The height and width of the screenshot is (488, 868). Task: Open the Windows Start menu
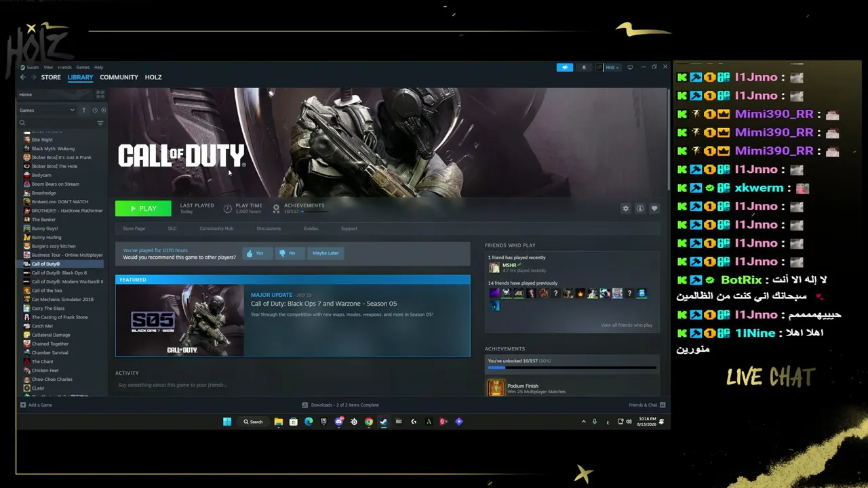[x=227, y=422]
